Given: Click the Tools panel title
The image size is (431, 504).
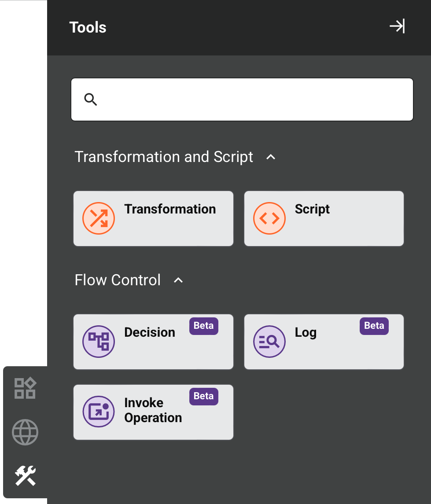Looking at the screenshot, I should (88, 27).
